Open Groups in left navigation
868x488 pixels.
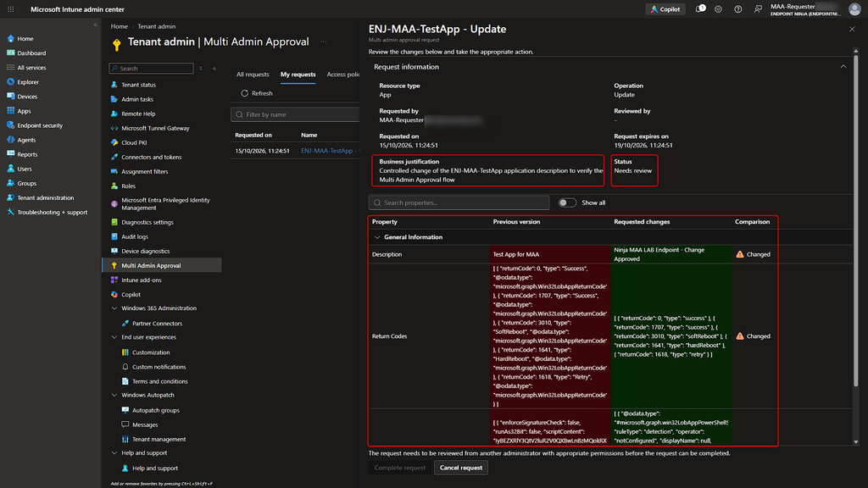click(x=26, y=183)
